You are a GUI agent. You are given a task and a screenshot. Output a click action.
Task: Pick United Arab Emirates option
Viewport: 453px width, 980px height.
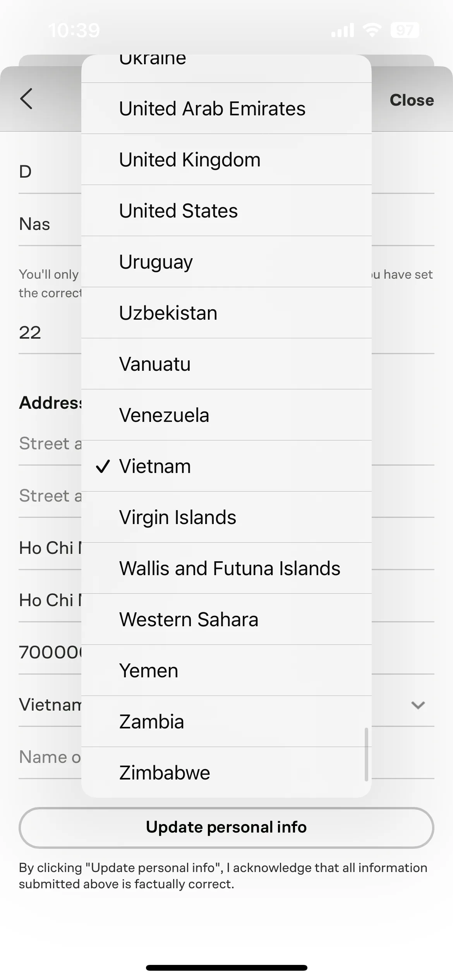coord(226,108)
